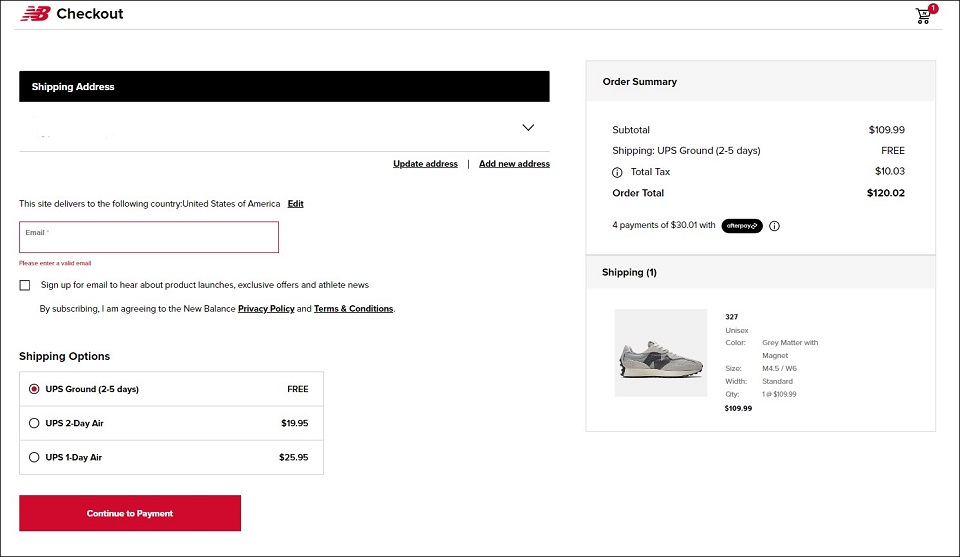Screen dimensions: 960x557
Task: Click the 327 shoe product thumbnail
Action: 661,353
